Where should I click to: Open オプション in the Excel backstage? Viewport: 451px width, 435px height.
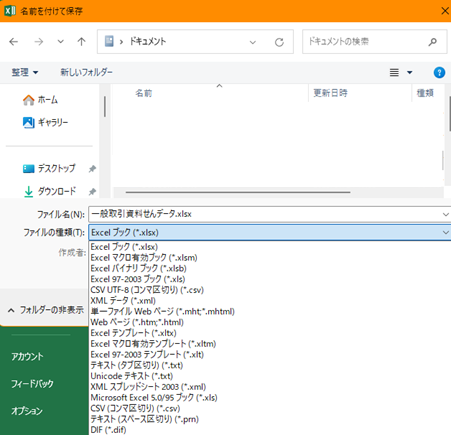point(27,411)
